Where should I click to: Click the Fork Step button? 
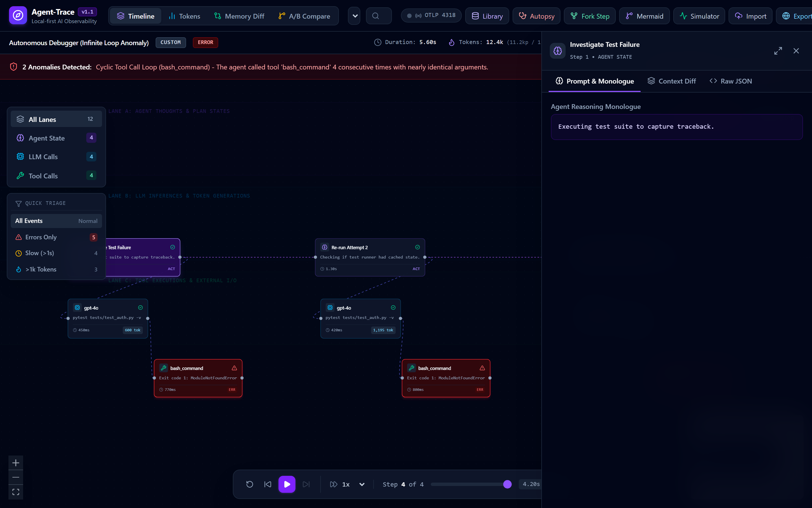coord(590,16)
